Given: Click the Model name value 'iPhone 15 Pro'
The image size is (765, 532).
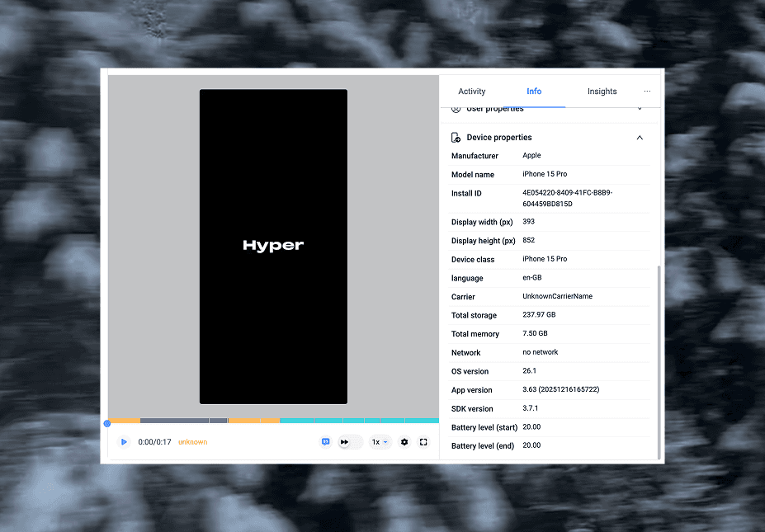Looking at the screenshot, I should tap(545, 174).
